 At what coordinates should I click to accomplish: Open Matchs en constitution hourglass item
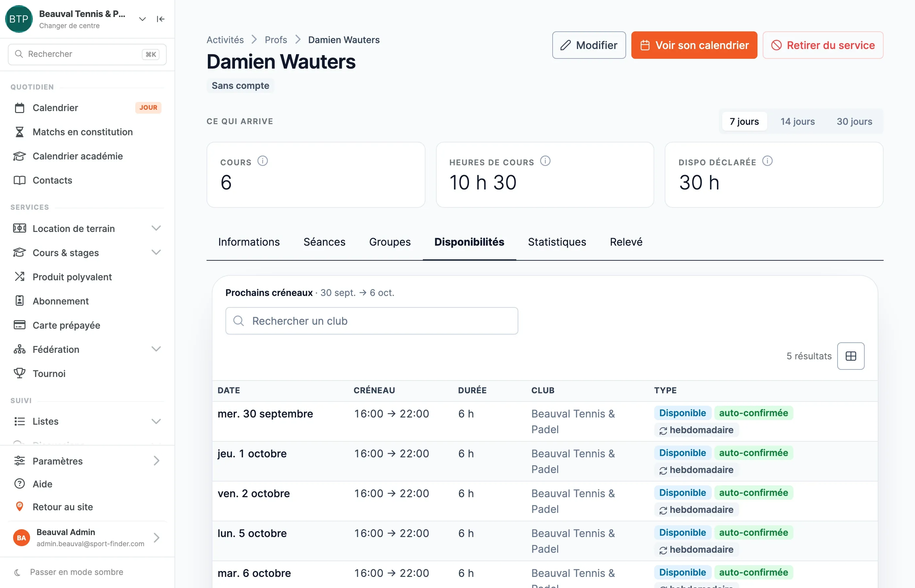click(x=87, y=132)
